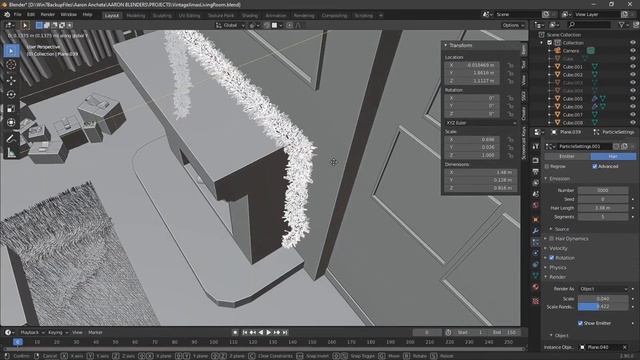
Task: Jump to the timeline's start frame
Action: click(244, 332)
